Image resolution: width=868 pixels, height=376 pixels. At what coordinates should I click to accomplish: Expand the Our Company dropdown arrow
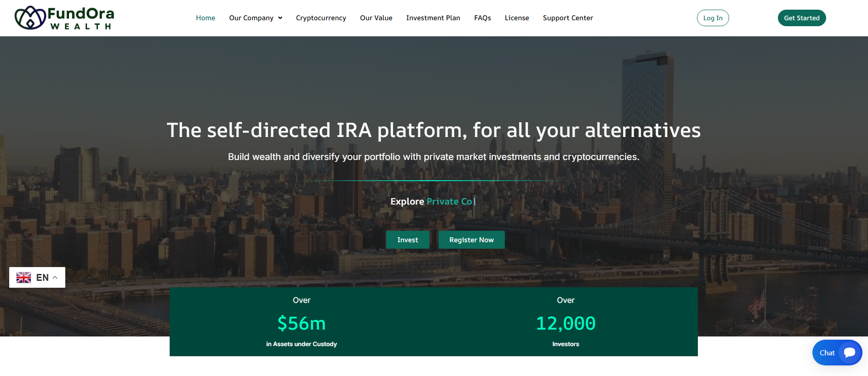click(280, 18)
